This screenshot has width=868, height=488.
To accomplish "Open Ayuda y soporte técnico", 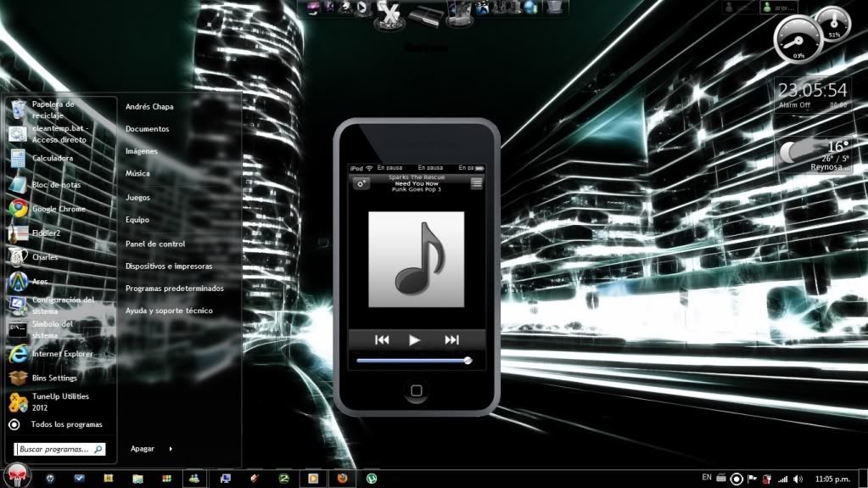I will [169, 311].
